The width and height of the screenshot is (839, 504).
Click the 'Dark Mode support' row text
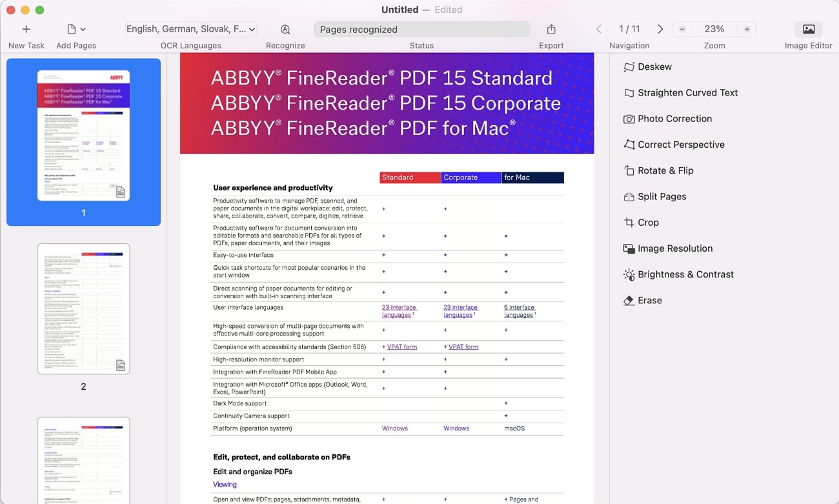tap(240, 403)
